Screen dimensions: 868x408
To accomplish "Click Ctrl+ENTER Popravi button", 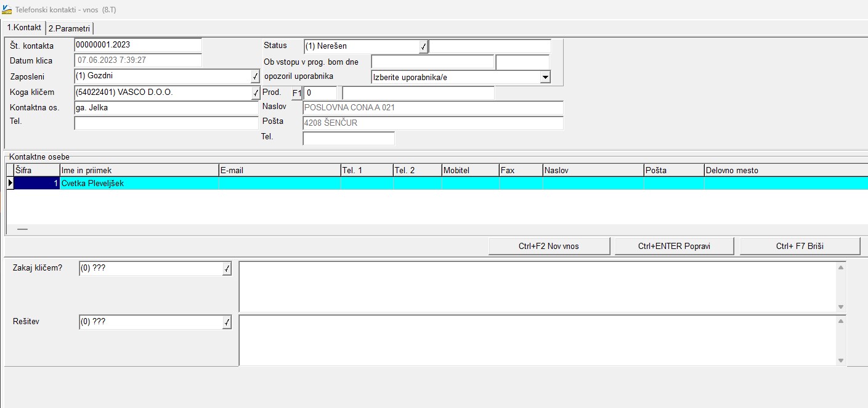I will click(675, 246).
